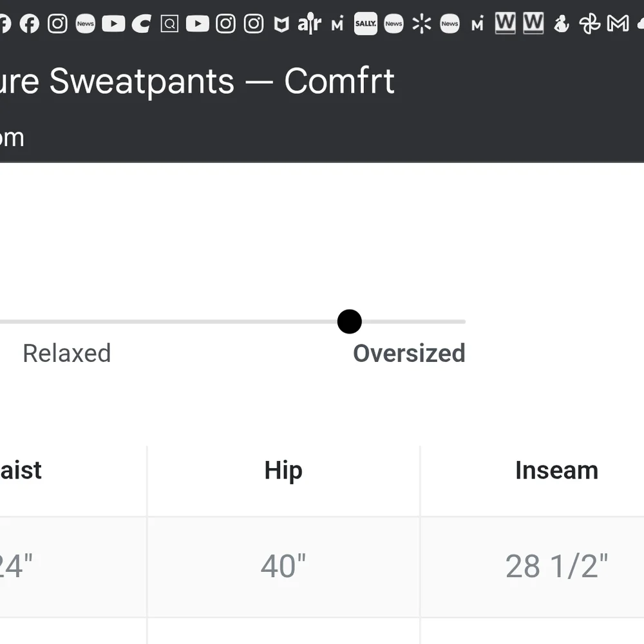Select the Inseam column header
This screenshot has height=644, width=644.
pos(556,471)
